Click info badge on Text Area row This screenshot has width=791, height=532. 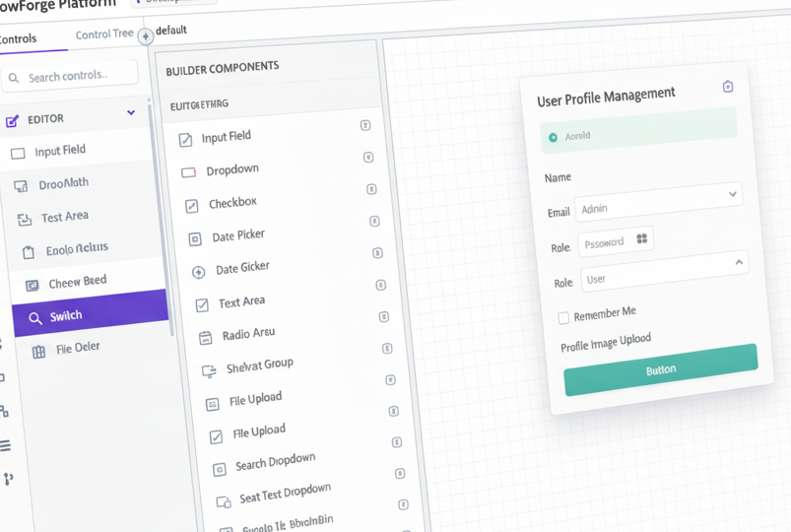[x=381, y=285]
